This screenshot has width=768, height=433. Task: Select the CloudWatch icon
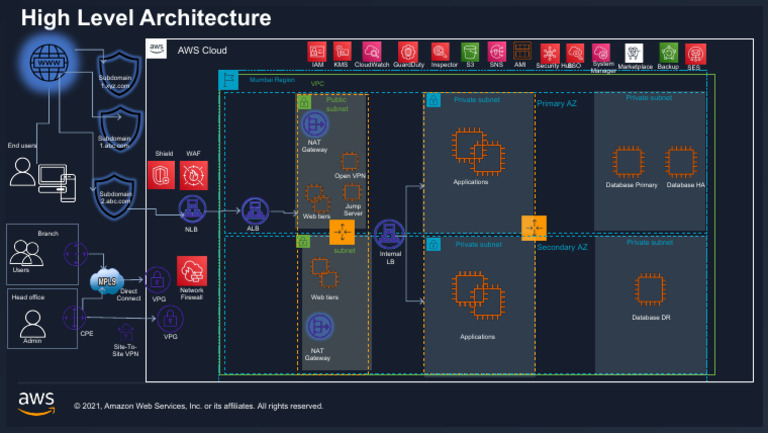point(371,51)
